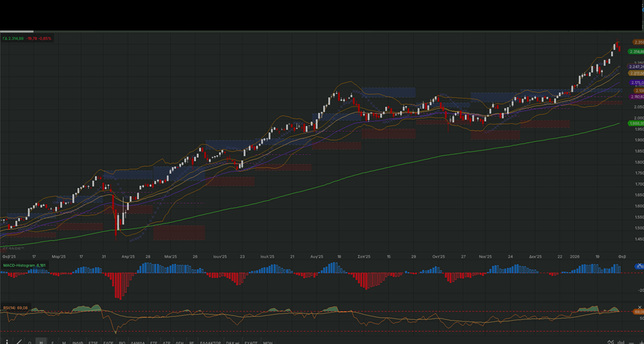Click the orange RSI value tag on right axis
The image size is (644, 344).
(639, 312)
